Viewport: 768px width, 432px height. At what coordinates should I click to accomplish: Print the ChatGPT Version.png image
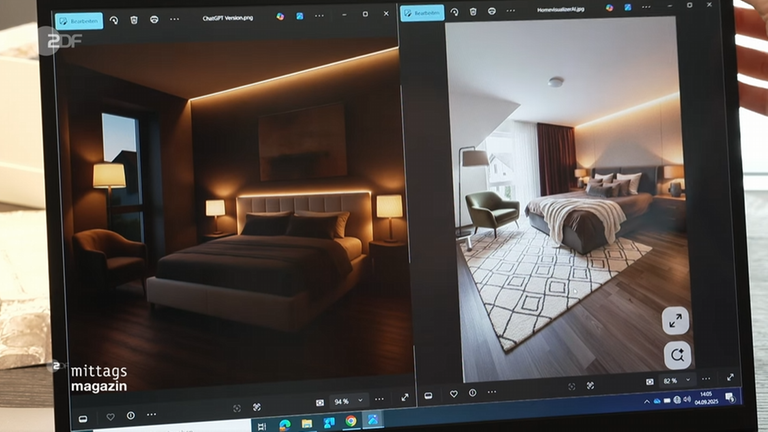coord(154,20)
